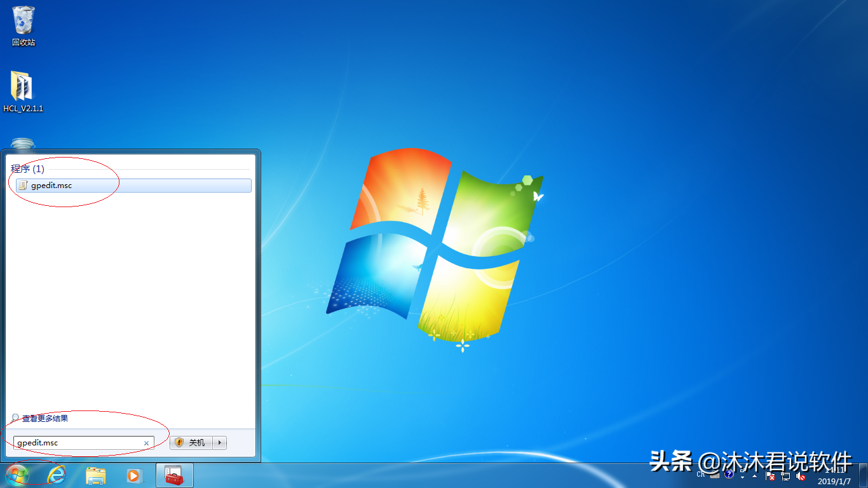
Task: Click the Start button
Action: 17,475
